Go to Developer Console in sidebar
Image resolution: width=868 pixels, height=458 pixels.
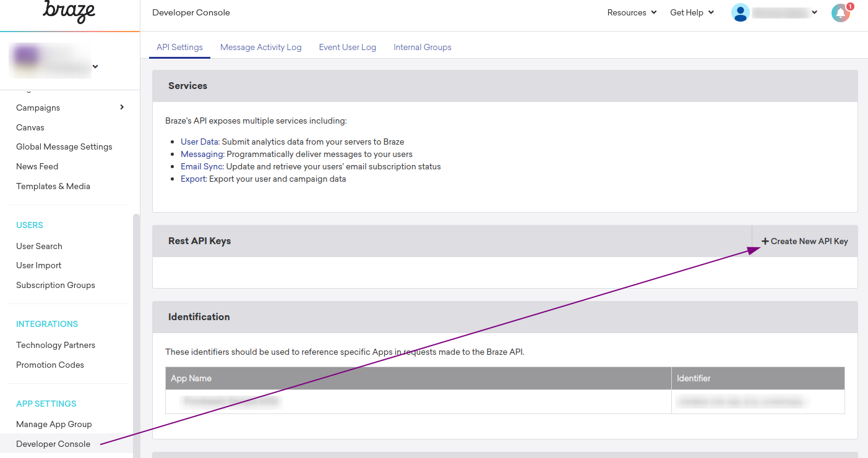tap(53, 444)
